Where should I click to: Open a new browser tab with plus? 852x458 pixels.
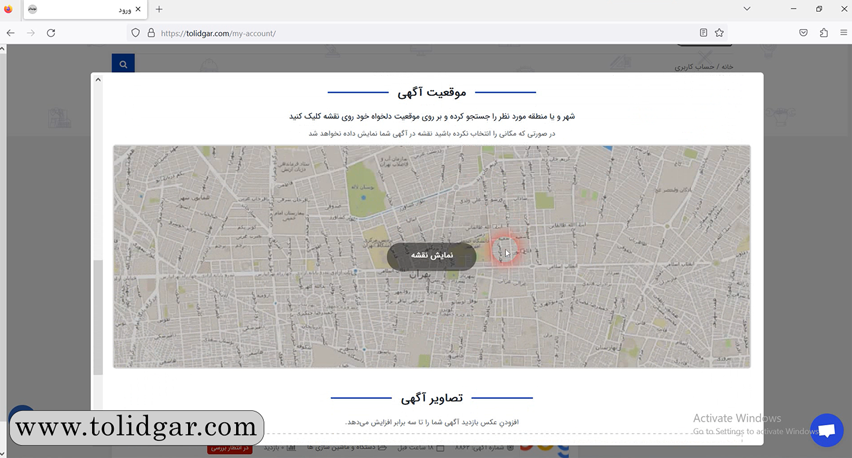pyautogui.click(x=159, y=9)
